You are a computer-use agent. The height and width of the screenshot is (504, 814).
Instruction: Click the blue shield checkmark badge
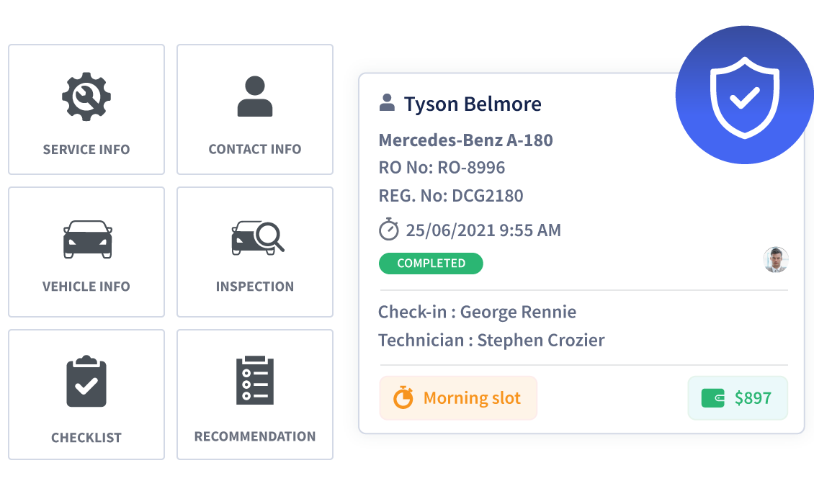[744, 96]
